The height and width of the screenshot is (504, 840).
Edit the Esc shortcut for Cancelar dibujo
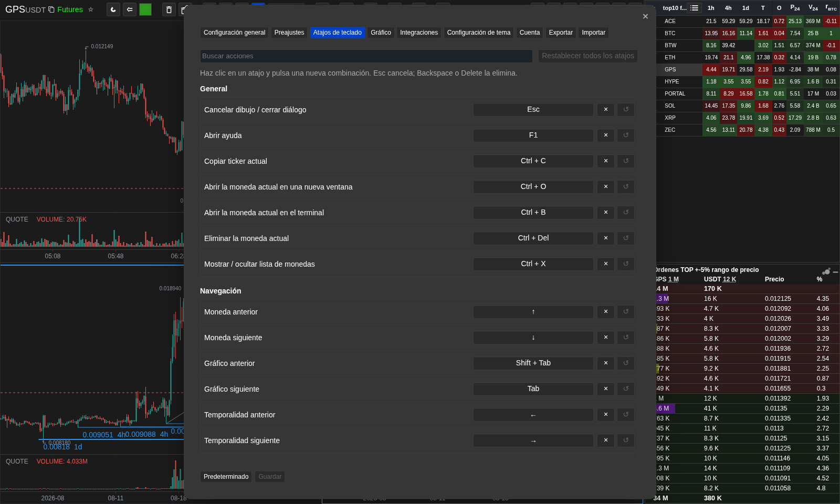(533, 110)
